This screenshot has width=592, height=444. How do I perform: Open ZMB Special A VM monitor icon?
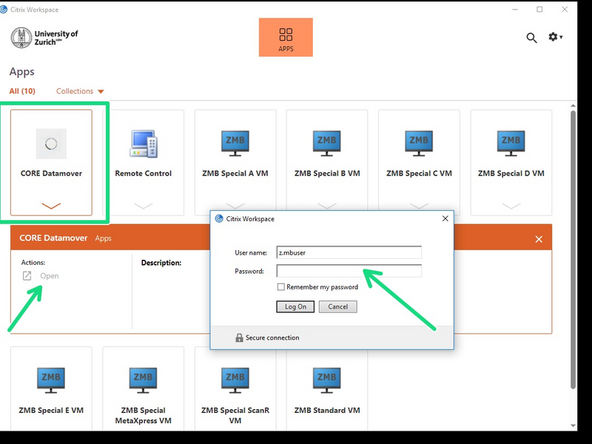pos(235,143)
